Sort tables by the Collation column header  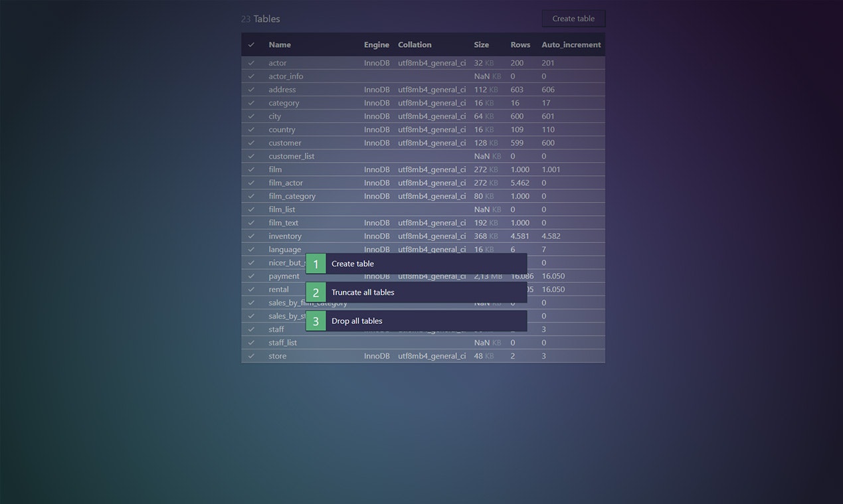[x=415, y=44]
